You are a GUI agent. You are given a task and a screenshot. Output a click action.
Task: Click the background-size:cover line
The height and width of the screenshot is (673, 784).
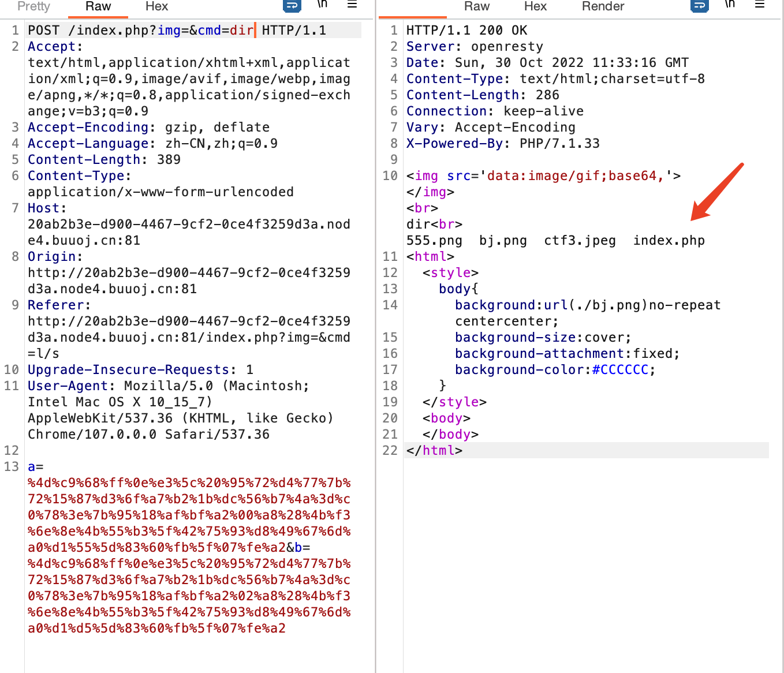(543, 337)
